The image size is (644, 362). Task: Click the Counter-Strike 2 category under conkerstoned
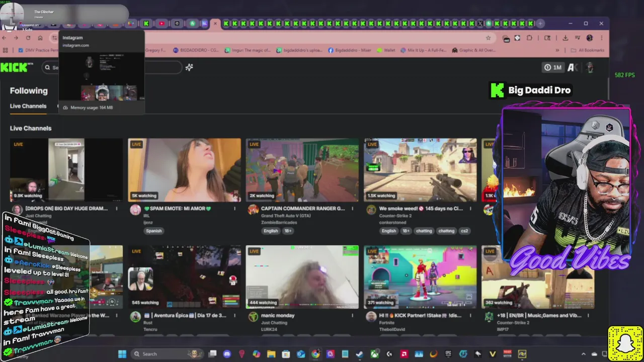395,216
